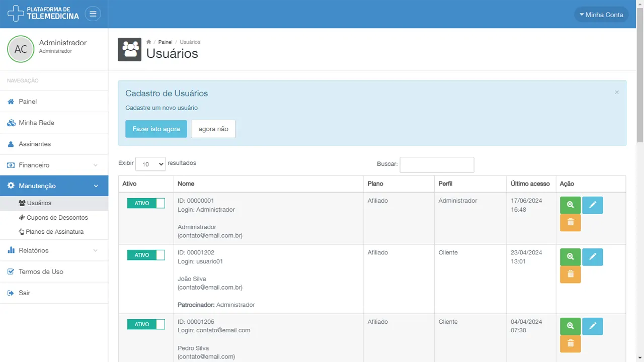Image resolution: width=644 pixels, height=362 pixels.
Task: Delete user Administrador with trash icon
Action: (x=570, y=223)
